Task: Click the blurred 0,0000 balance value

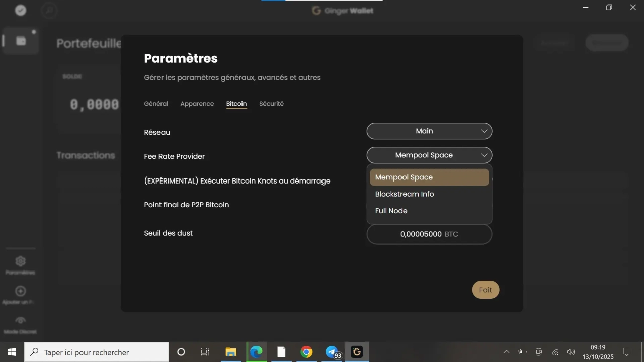Action: (95, 105)
